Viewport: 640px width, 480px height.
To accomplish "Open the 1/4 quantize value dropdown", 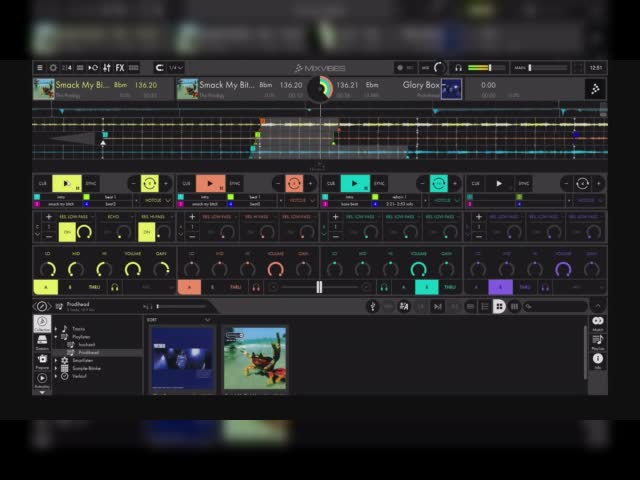I will point(176,68).
